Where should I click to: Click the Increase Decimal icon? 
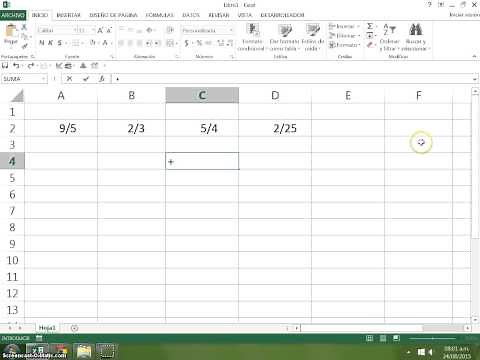click(x=221, y=43)
